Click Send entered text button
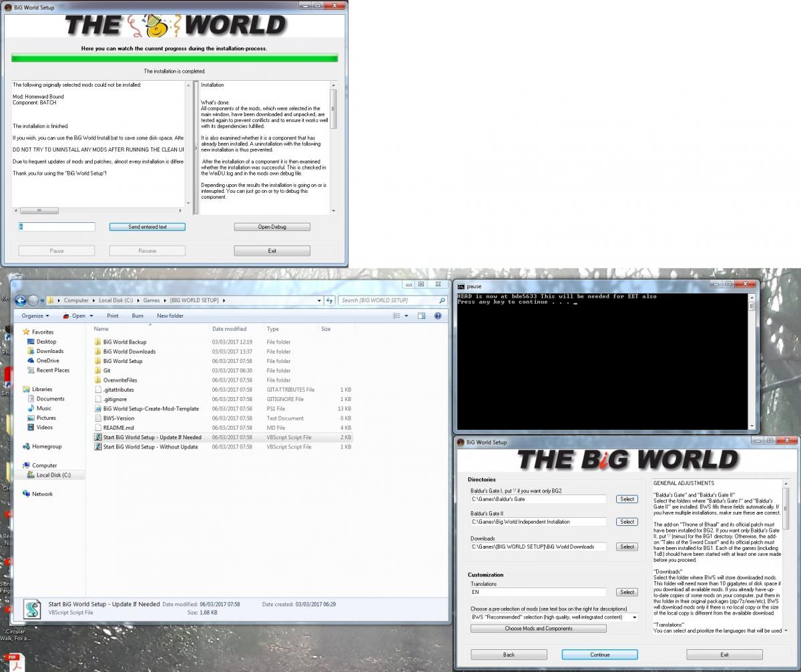 148,227
